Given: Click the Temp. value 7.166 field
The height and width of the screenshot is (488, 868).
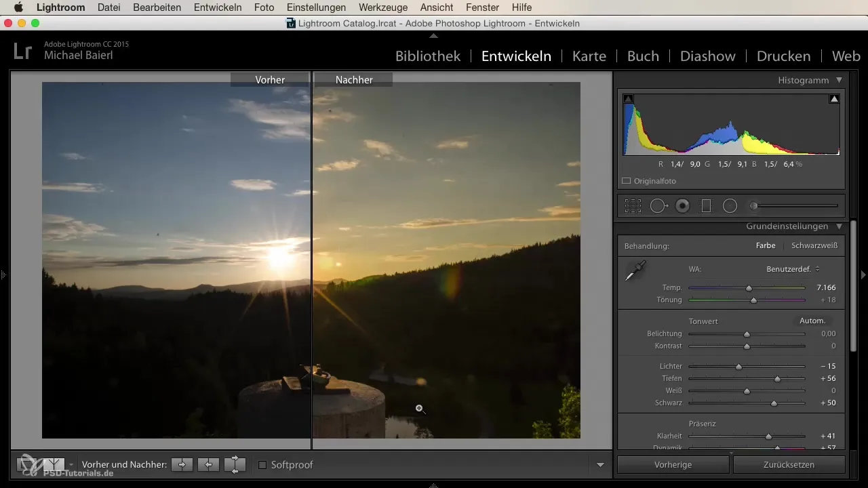Looking at the screenshot, I should coord(826,288).
